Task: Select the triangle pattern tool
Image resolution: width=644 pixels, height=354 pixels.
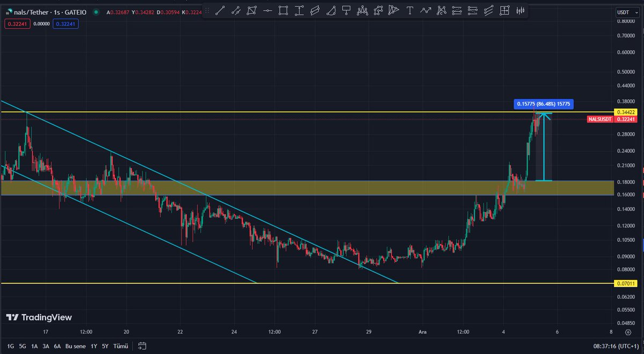Action: [x=394, y=10]
